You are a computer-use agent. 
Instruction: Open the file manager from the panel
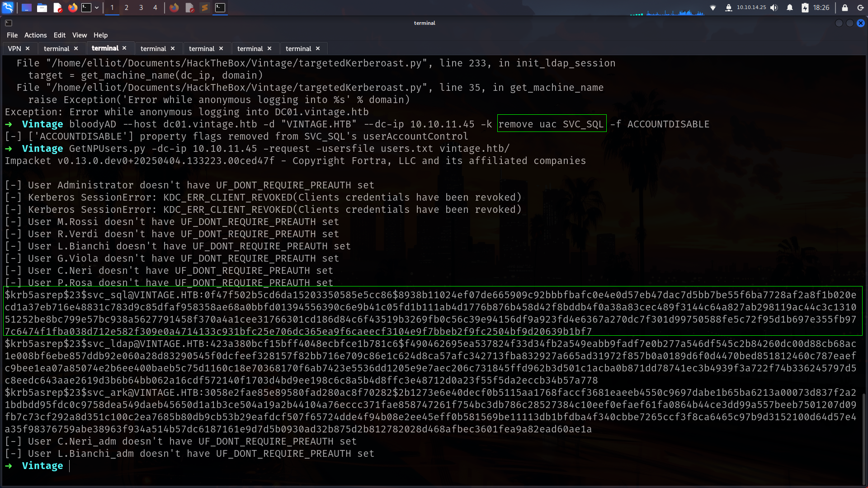[x=42, y=8]
